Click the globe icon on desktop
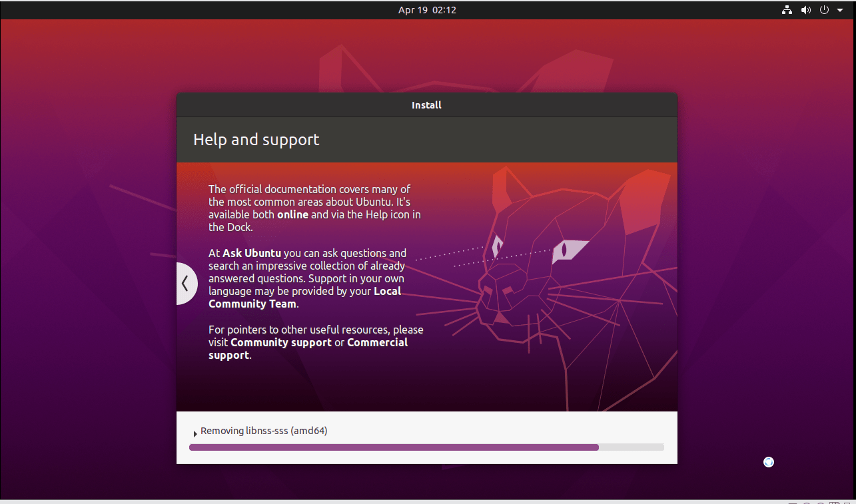Screen dimensions: 856x504 click(x=769, y=462)
